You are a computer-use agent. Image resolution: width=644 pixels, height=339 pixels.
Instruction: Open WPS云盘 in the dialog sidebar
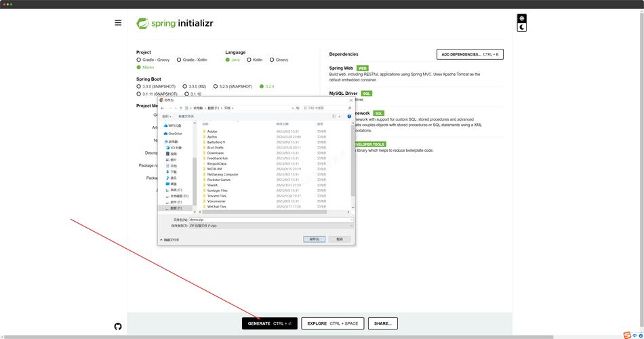point(172,125)
